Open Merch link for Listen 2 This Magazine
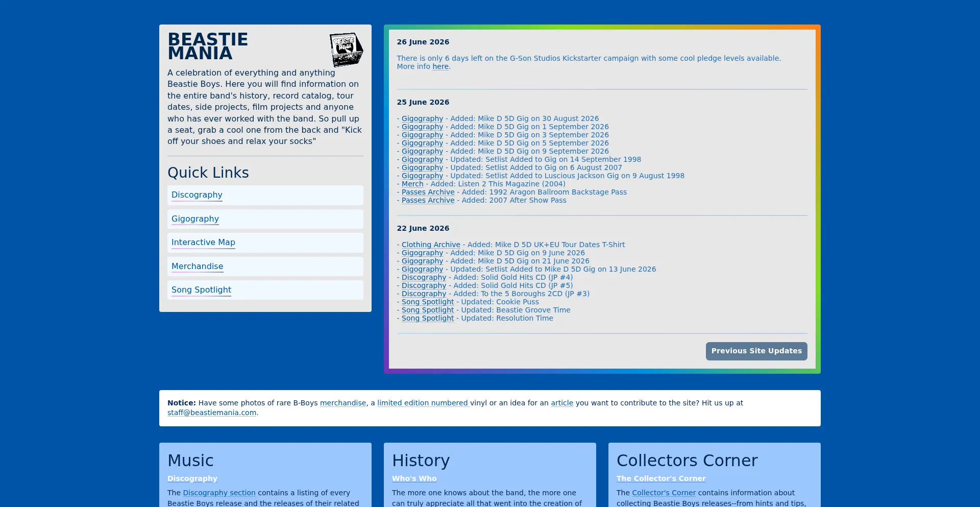 tap(412, 184)
